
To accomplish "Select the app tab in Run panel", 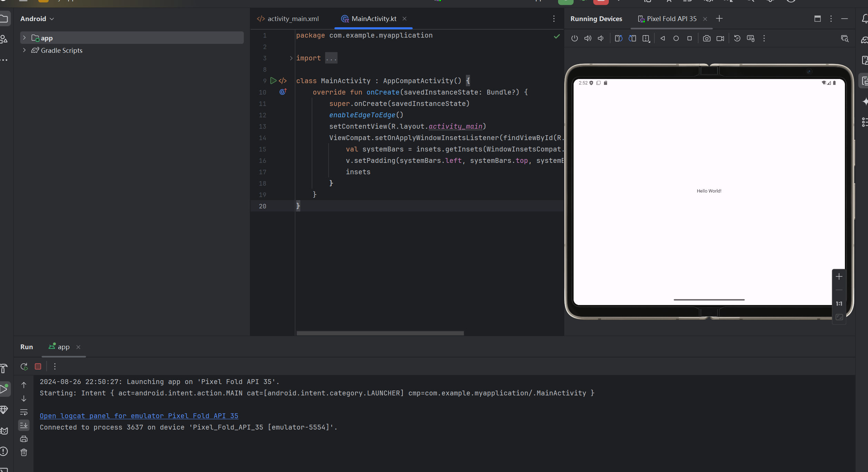I will 64,347.
